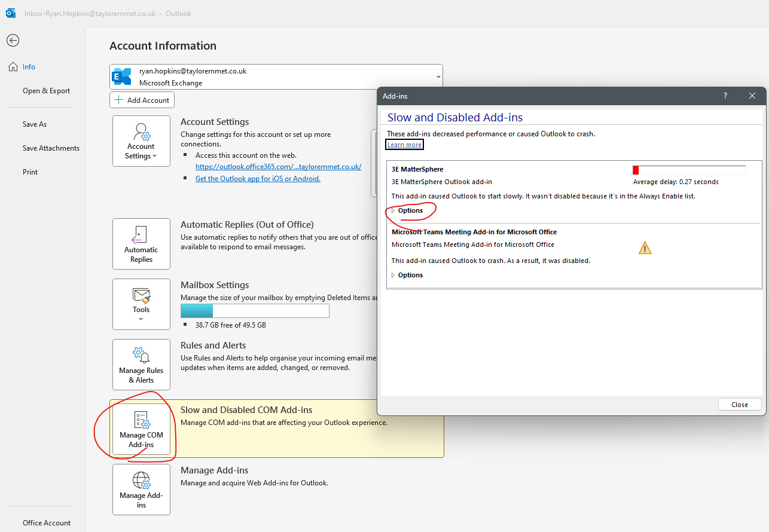Open Manage Rules & Alerts
This screenshot has width=769, height=532.
pos(141,365)
